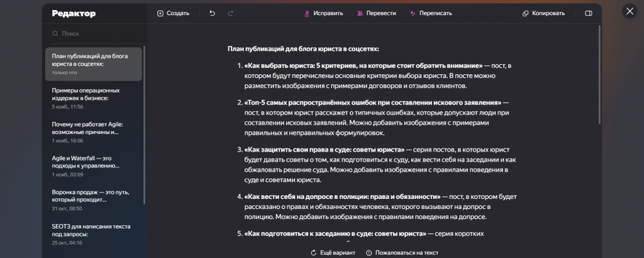Click the Переписать button label
The height and width of the screenshot is (258, 644).
[x=436, y=13]
